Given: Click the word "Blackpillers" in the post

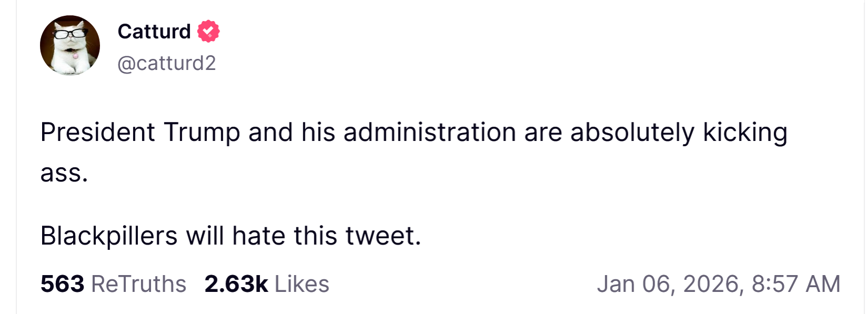Looking at the screenshot, I should pos(109,236).
